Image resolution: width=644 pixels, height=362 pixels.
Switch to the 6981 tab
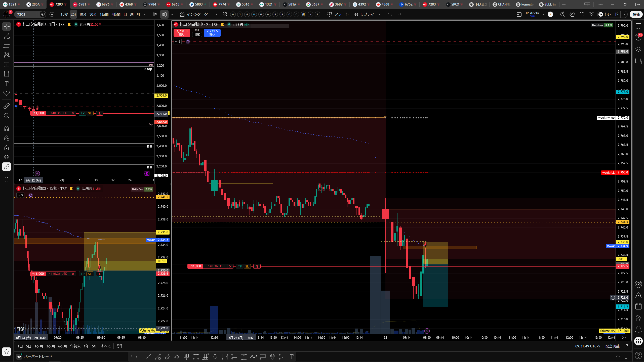(x=80, y=4)
